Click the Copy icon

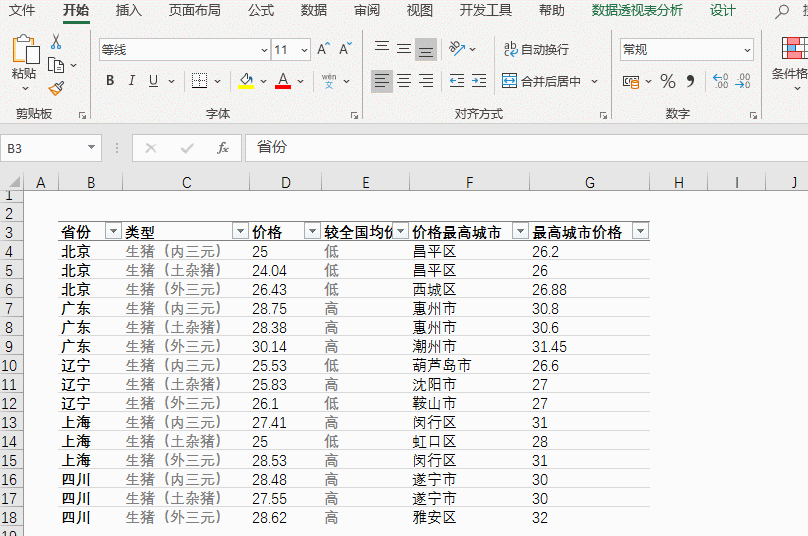pos(56,65)
